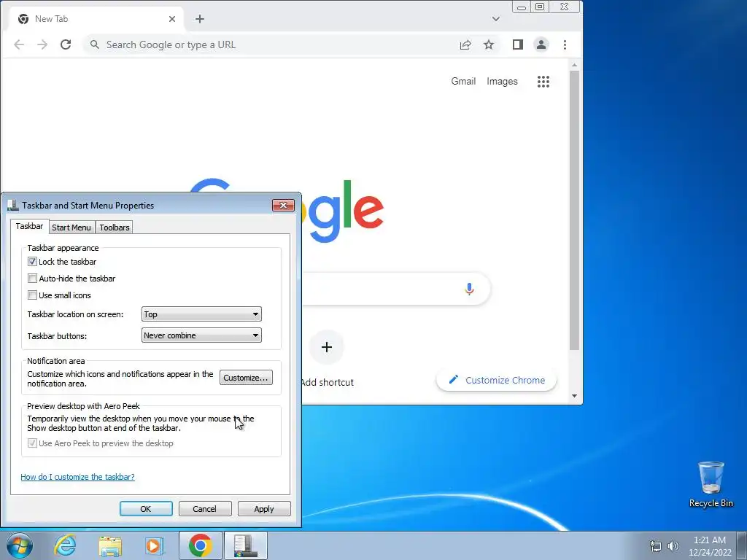Click Chrome's back arrow
Screen dimensions: 747x560
pos(19,44)
